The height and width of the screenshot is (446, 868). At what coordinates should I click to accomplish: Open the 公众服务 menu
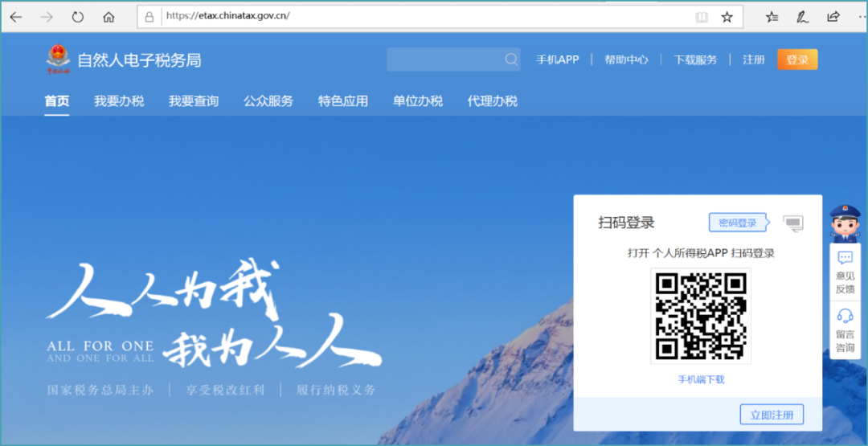(x=268, y=101)
